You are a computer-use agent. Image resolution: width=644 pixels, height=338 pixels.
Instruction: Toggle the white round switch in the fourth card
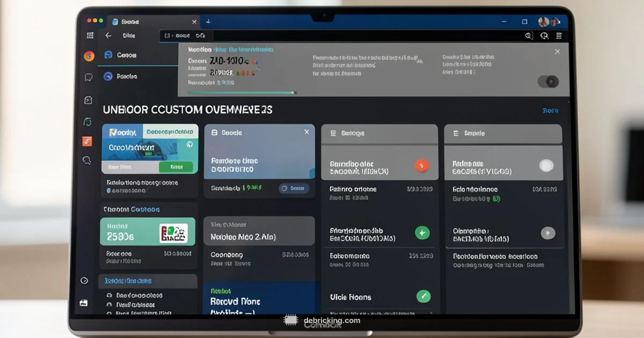(546, 166)
